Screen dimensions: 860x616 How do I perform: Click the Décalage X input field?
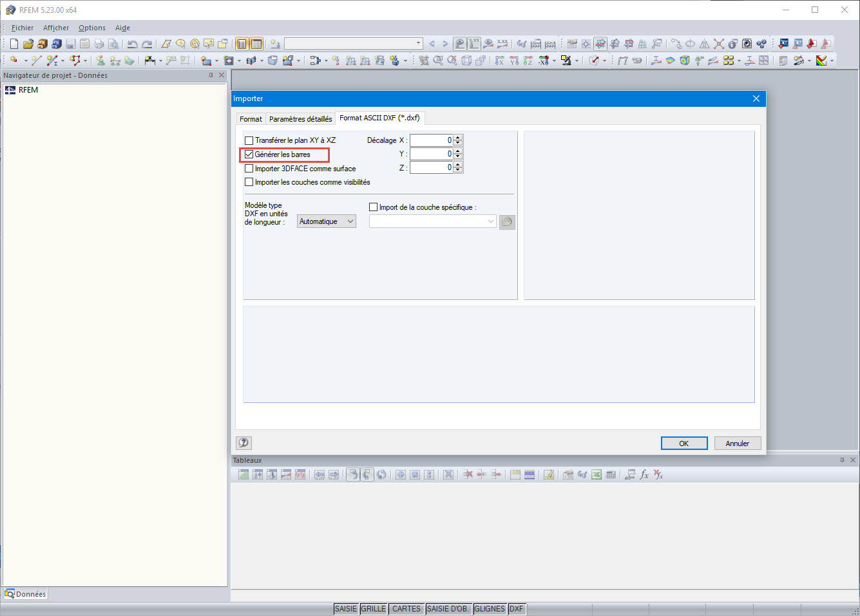(431, 140)
